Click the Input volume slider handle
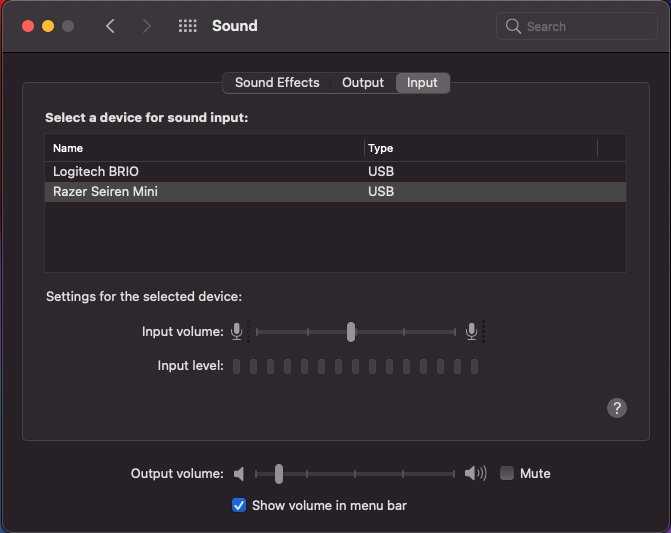Viewport: 671px width, 533px height. pos(351,332)
